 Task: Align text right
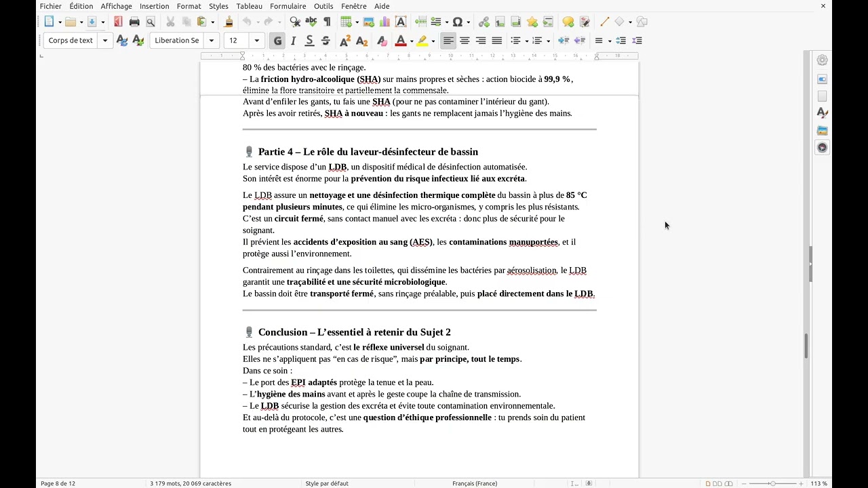481,41
